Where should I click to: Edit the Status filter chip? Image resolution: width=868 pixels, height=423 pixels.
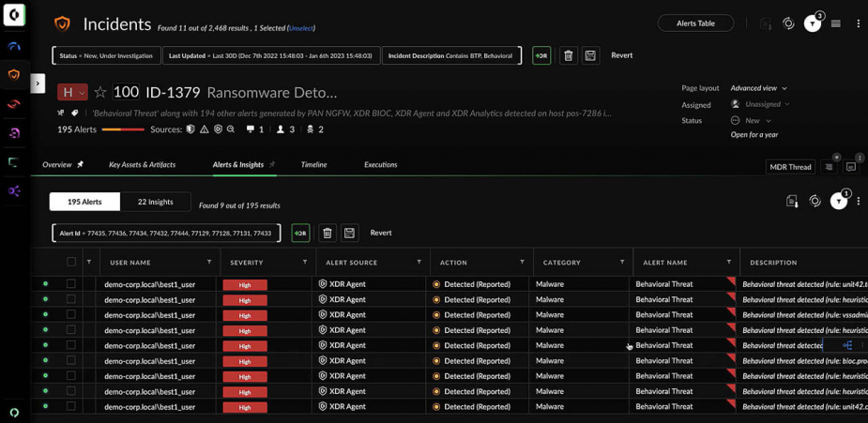coord(106,56)
